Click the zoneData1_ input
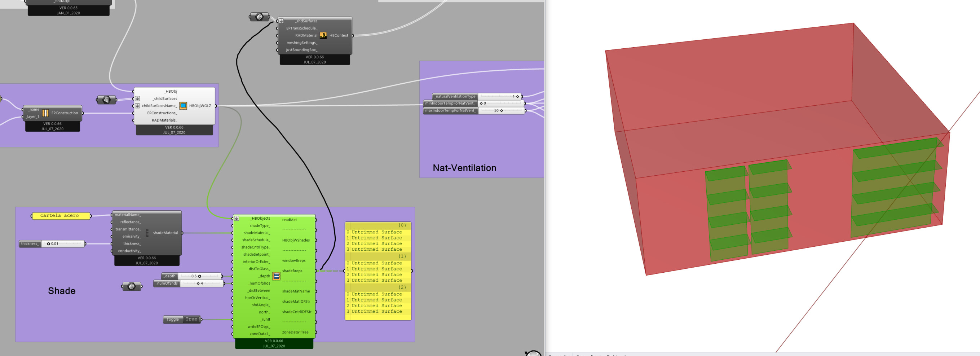Image resolution: width=980 pixels, height=356 pixels. click(x=260, y=334)
